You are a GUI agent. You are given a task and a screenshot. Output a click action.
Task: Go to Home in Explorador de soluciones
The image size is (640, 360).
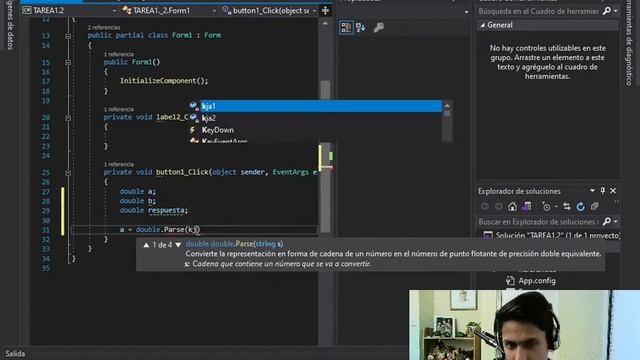click(512, 207)
